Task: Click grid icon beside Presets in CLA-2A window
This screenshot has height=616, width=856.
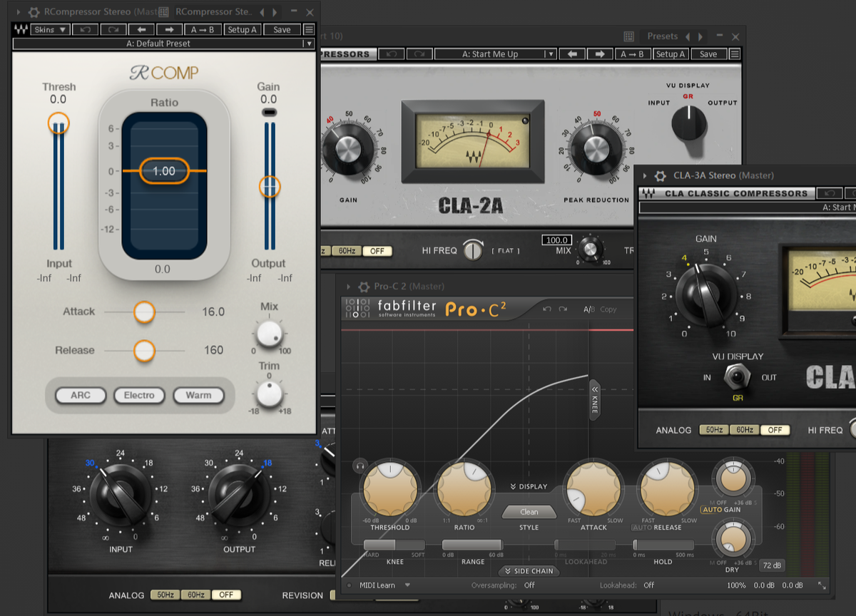Action: pos(628,36)
